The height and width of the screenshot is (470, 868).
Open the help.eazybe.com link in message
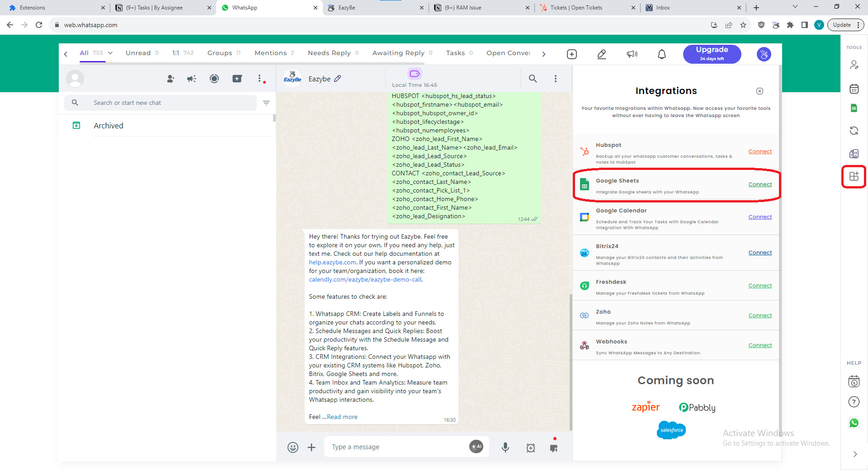[x=332, y=263]
